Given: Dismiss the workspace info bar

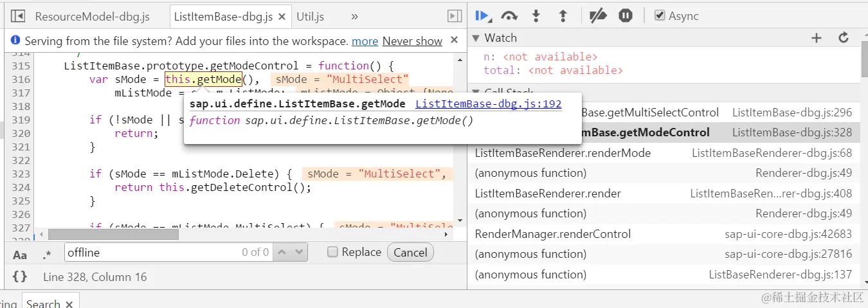Looking at the screenshot, I should click(x=454, y=40).
